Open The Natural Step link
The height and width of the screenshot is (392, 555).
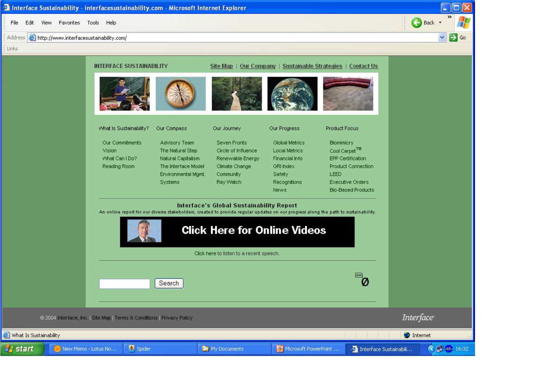point(178,151)
